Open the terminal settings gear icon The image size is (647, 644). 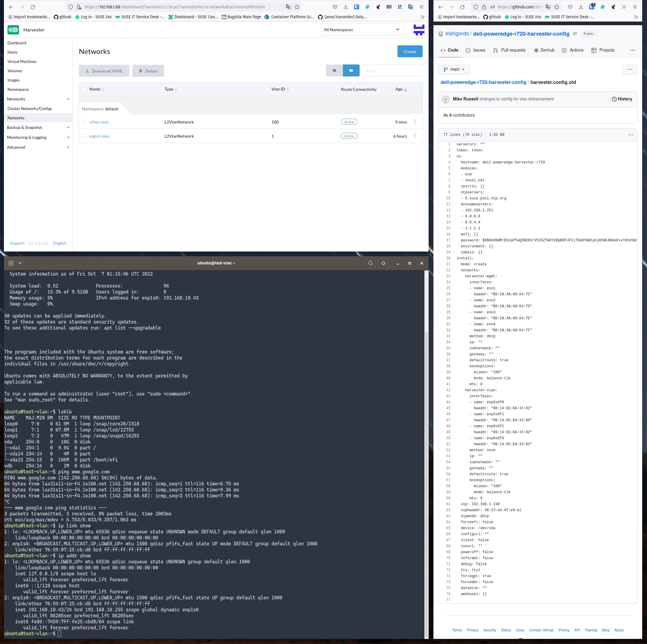click(x=383, y=263)
